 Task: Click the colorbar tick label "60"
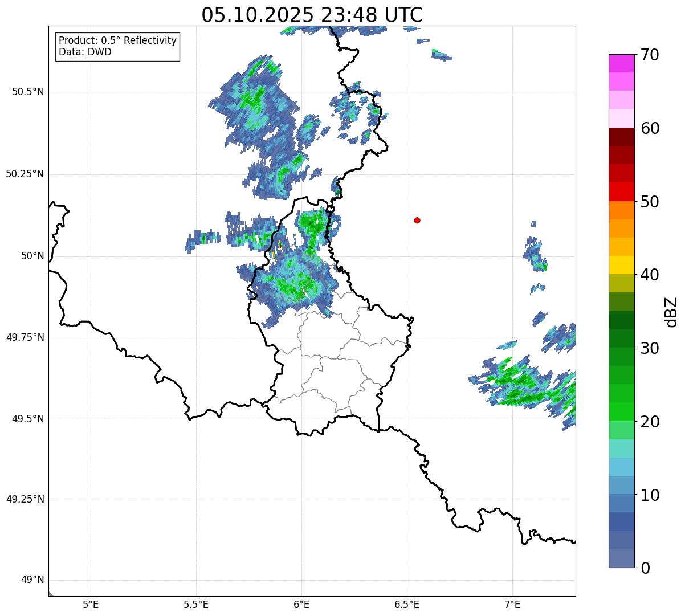[x=650, y=128]
